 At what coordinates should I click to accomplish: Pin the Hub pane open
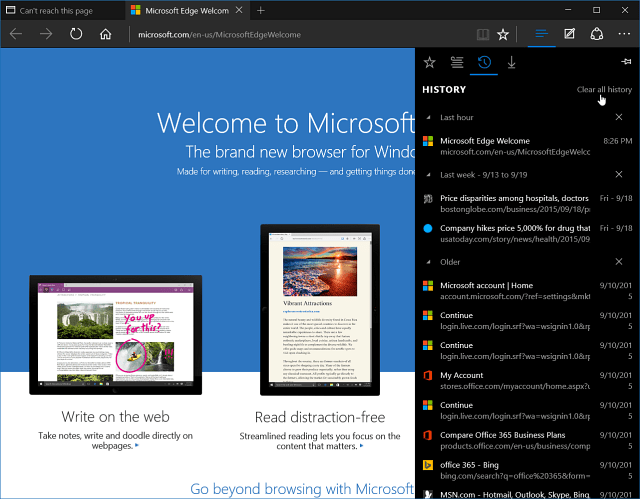click(x=626, y=62)
